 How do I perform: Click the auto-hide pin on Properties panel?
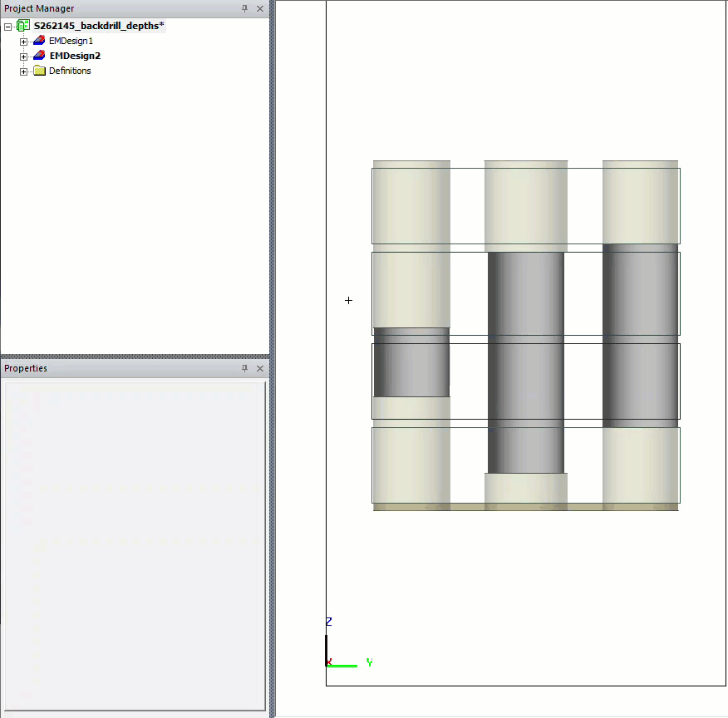(x=244, y=368)
